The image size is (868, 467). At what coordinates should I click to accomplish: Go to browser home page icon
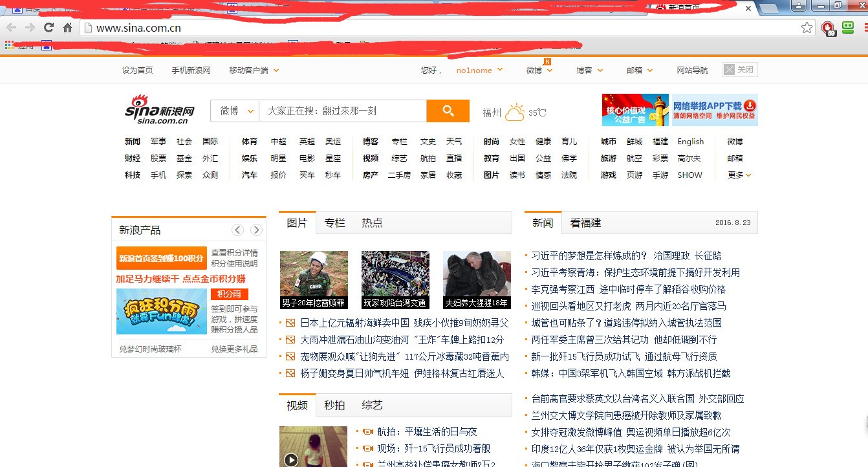click(67, 28)
